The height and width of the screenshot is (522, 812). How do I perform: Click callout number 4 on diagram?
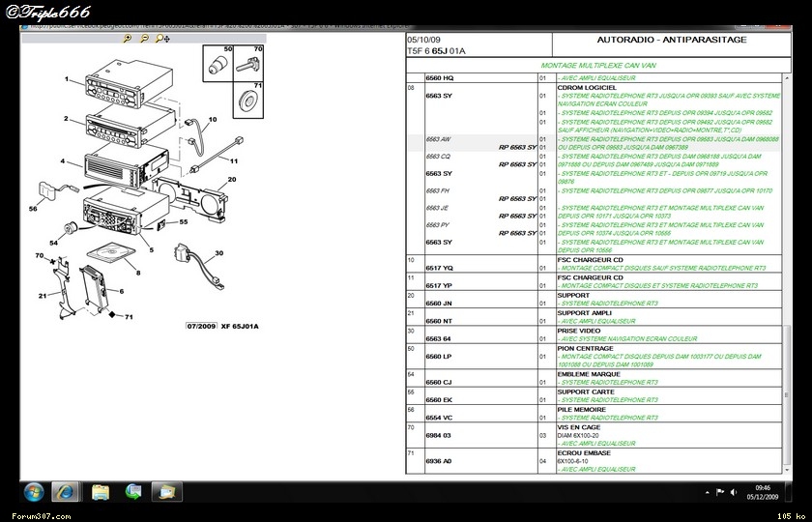click(x=63, y=161)
